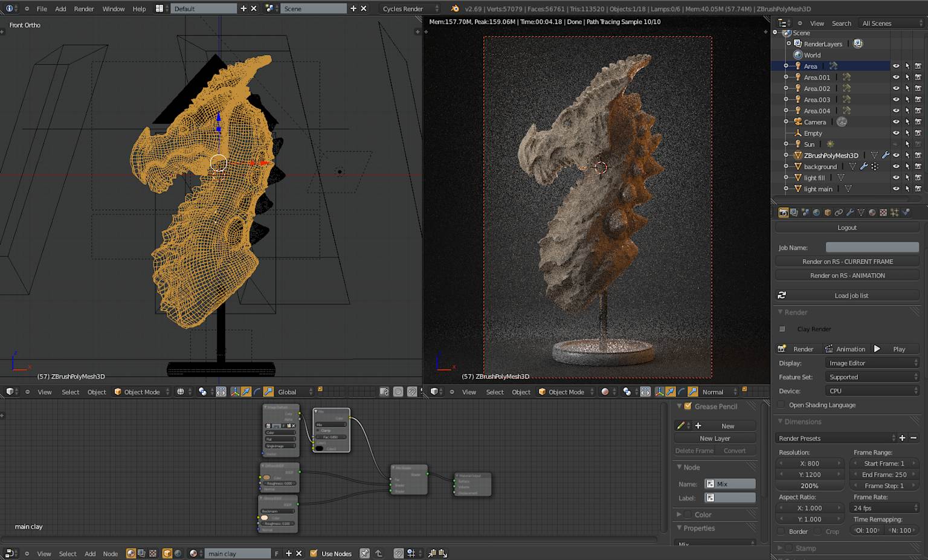Image resolution: width=928 pixels, height=560 pixels.
Task: Hide the Camera object with its eye icon
Action: pos(896,122)
